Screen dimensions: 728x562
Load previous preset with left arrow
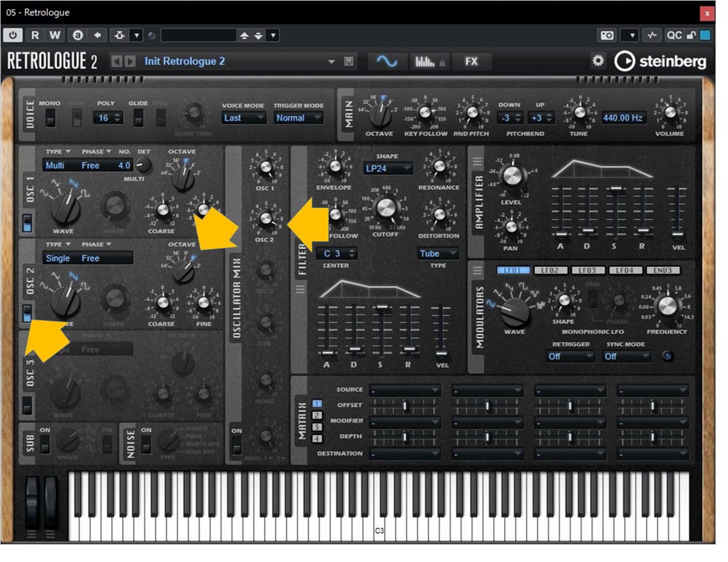[x=117, y=61]
